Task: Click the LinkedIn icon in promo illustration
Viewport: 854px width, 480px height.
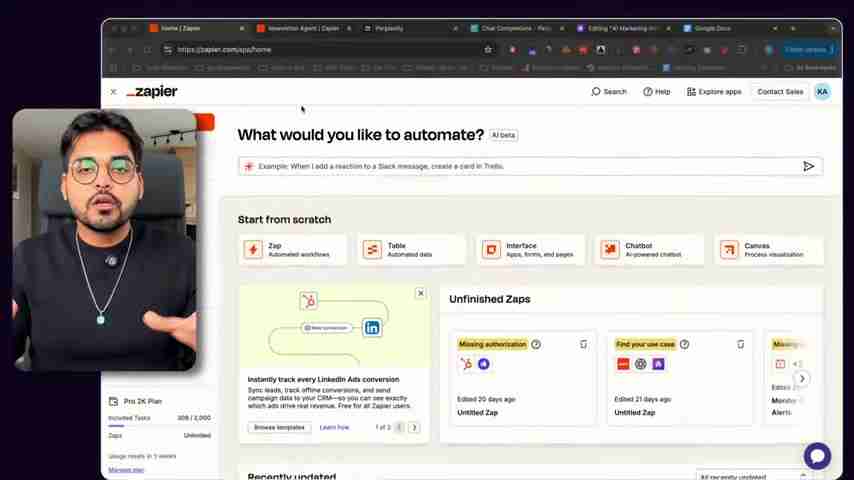Action: pyautogui.click(x=372, y=328)
